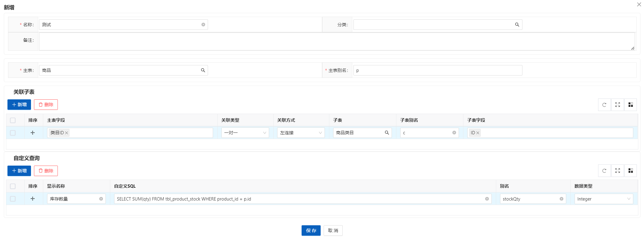Open the 数据类型 dropdown showing Integer
The width and height of the screenshot is (644, 239).
coord(603,199)
